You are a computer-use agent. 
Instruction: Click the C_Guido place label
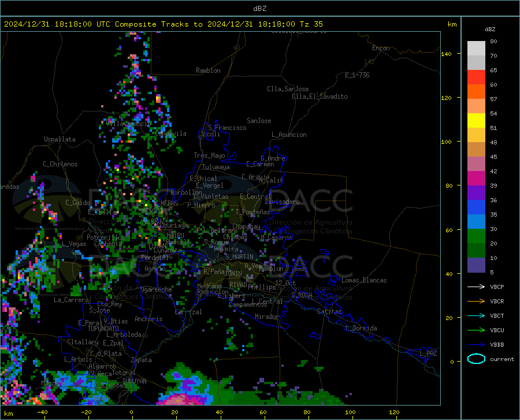[77, 203]
